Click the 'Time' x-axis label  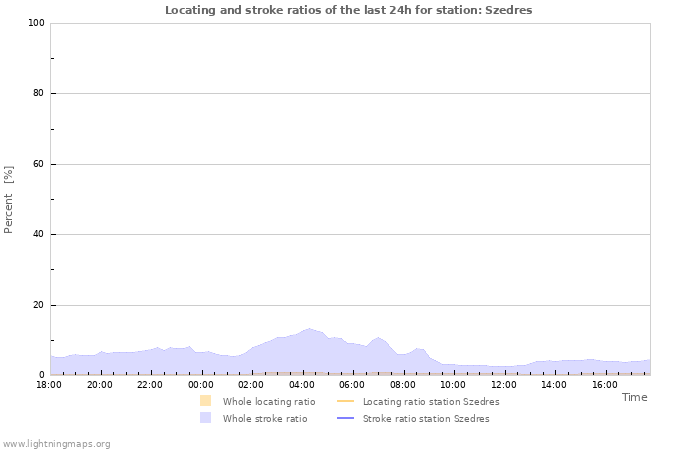[x=634, y=397]
